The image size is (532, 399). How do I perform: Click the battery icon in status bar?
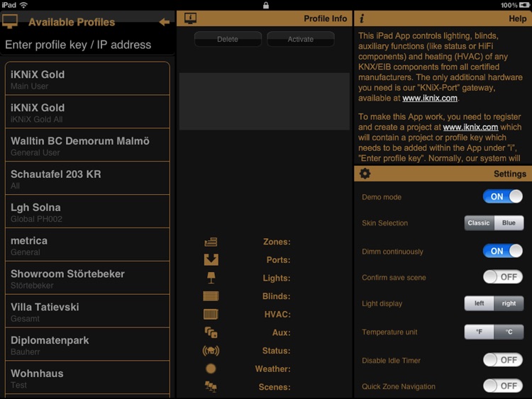pos(524,5)
